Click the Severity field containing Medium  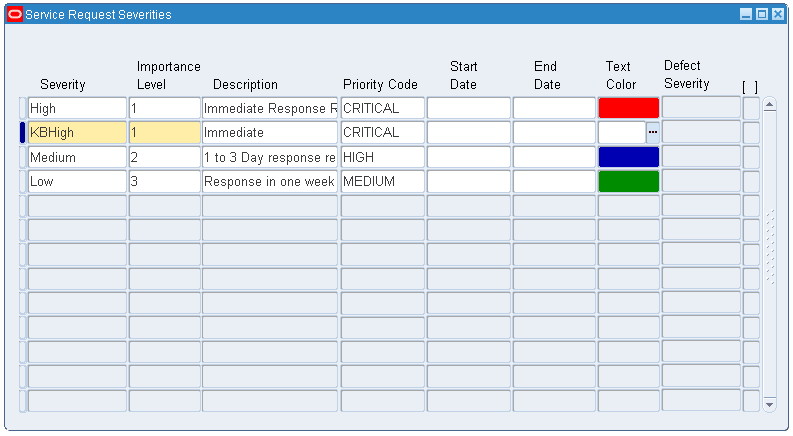click(x=77, y=157)
